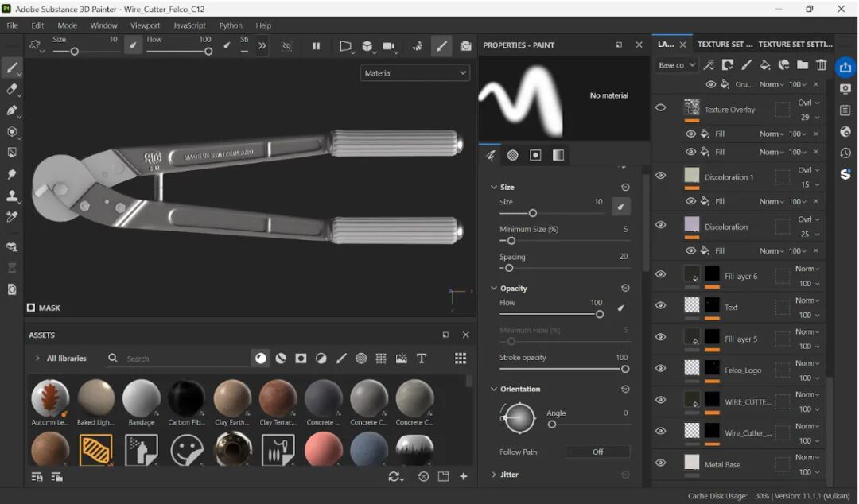Filter assets by Materials sphere icon
Viewport: 859px width, 504px height.
tap(261, 359)
